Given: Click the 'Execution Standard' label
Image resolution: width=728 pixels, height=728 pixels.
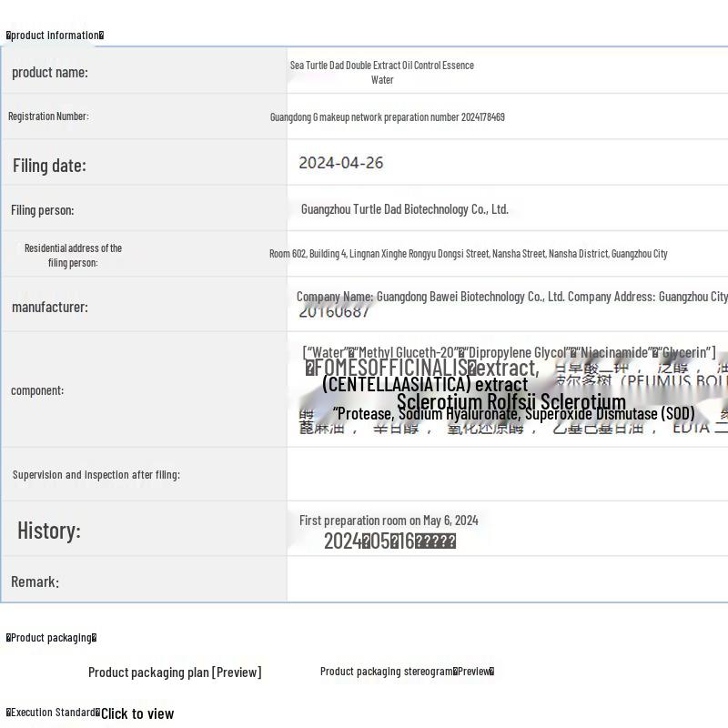Looking at the screenshot, I should coord(53,713).
